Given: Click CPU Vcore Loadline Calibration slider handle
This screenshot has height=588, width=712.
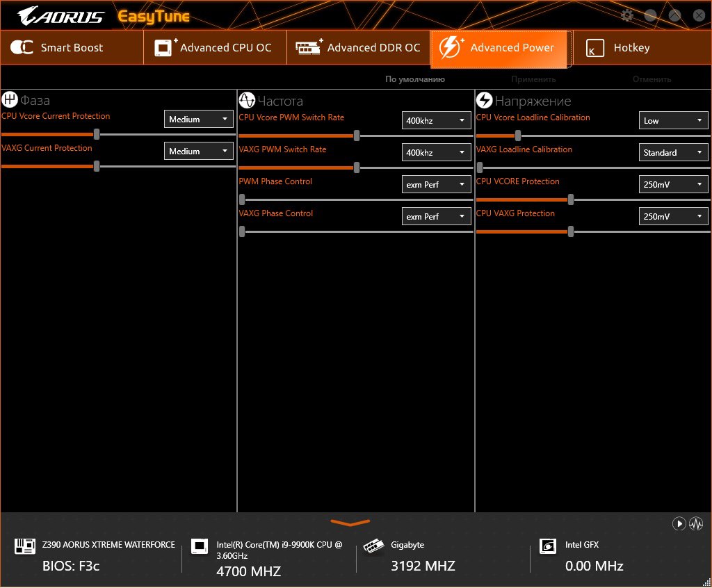Looking at the screenshot, I should (518, 136).
